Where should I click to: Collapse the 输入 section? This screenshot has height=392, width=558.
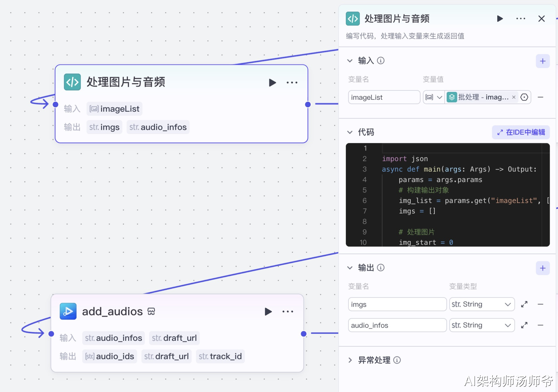[350, 61]
